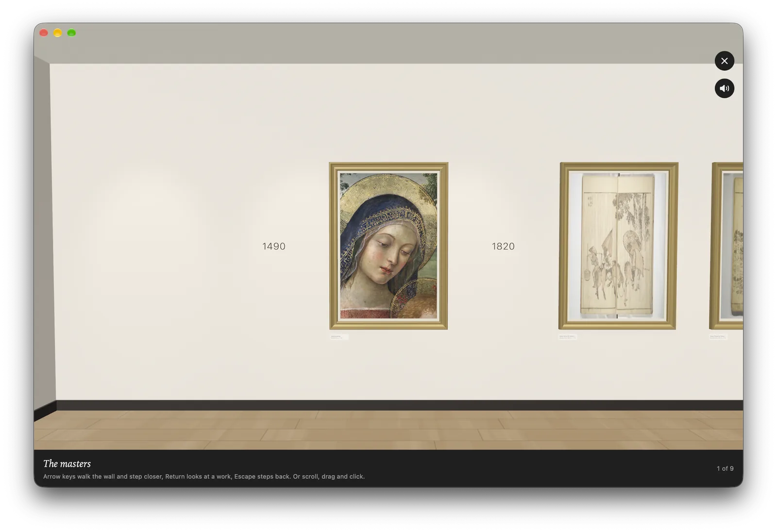Click the green fullscreen window button

point(71,33)
